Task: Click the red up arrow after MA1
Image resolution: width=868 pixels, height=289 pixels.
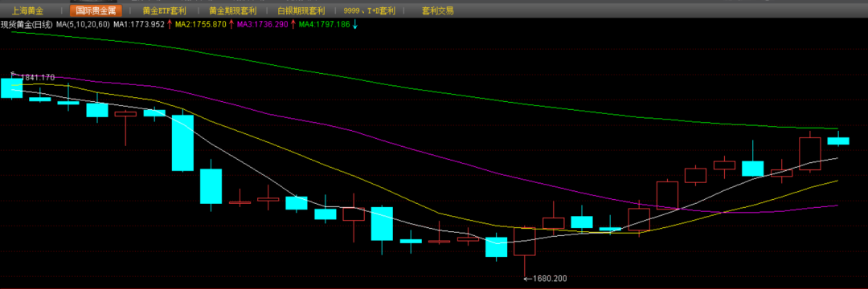Action: pyautogui.click(x=170, y=24)
